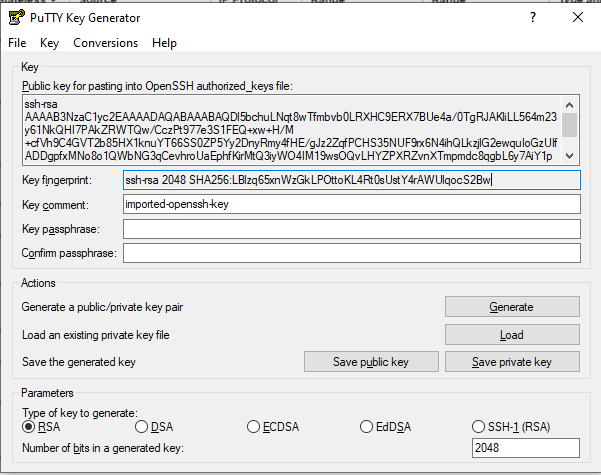Click Save public key button

[x=371, y=362]
